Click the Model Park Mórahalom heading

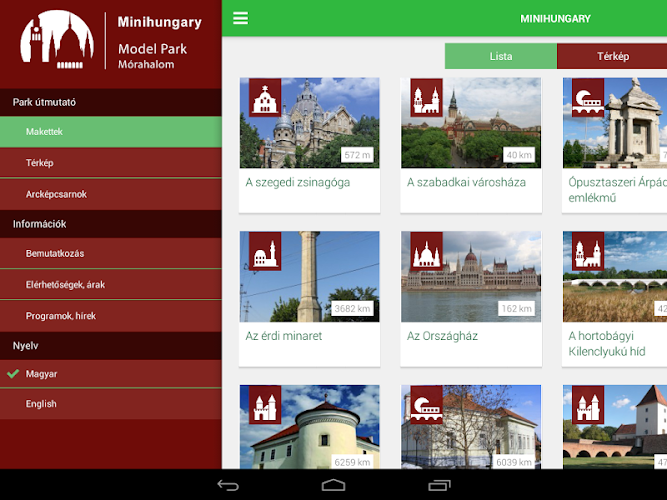pyautogui.click(x=152, y=56)
